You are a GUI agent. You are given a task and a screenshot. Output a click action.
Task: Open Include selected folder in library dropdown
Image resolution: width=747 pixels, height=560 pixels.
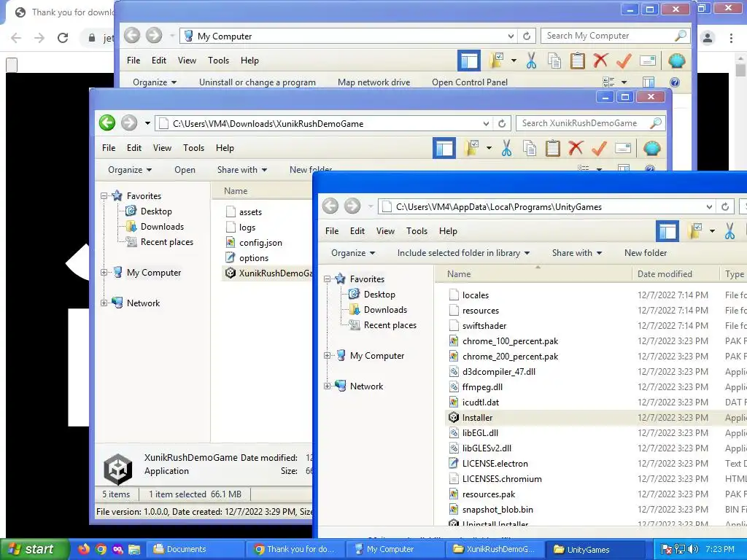[x=463, y=253]
